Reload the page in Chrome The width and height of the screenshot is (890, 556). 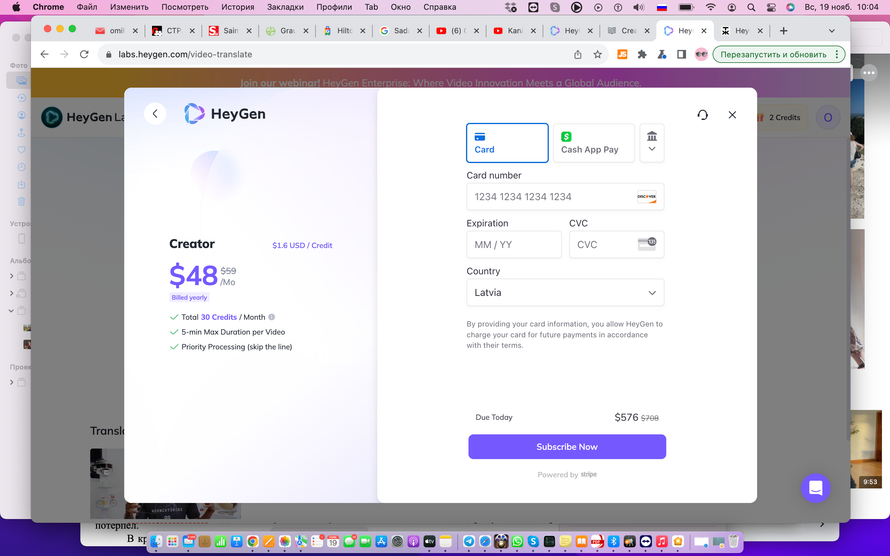click(84, 54)
